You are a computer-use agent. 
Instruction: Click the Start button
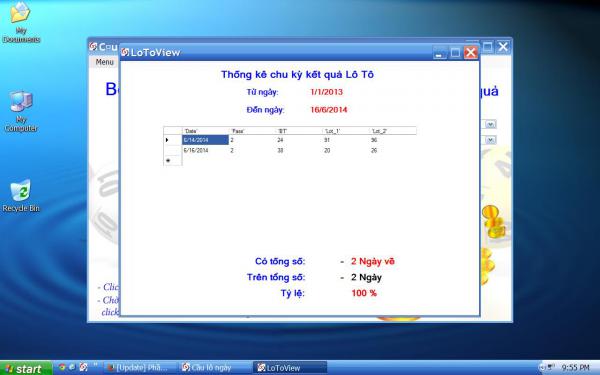(25, 368)
